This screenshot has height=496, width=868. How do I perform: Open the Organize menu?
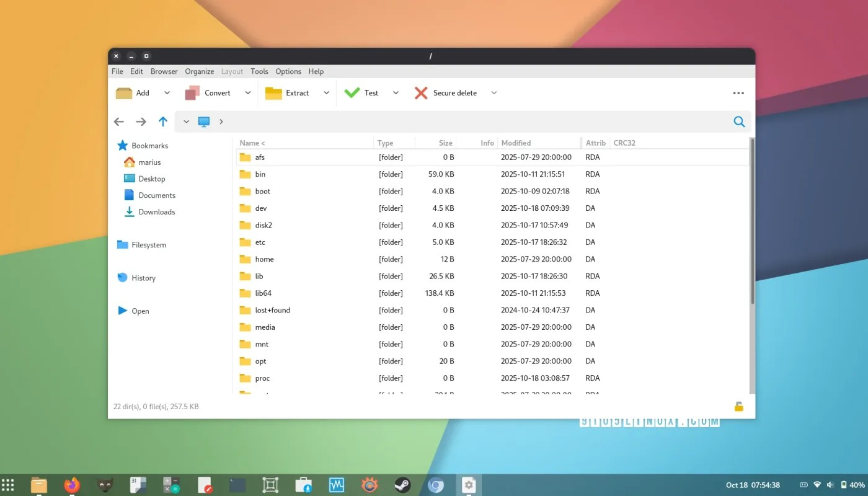pos(199,71)
